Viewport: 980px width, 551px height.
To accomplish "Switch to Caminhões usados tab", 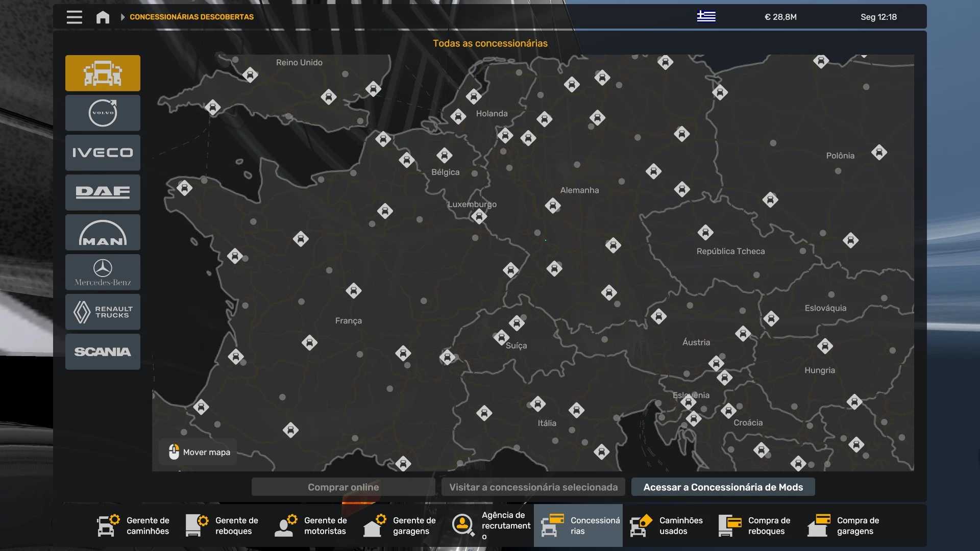I will [667, 525].
